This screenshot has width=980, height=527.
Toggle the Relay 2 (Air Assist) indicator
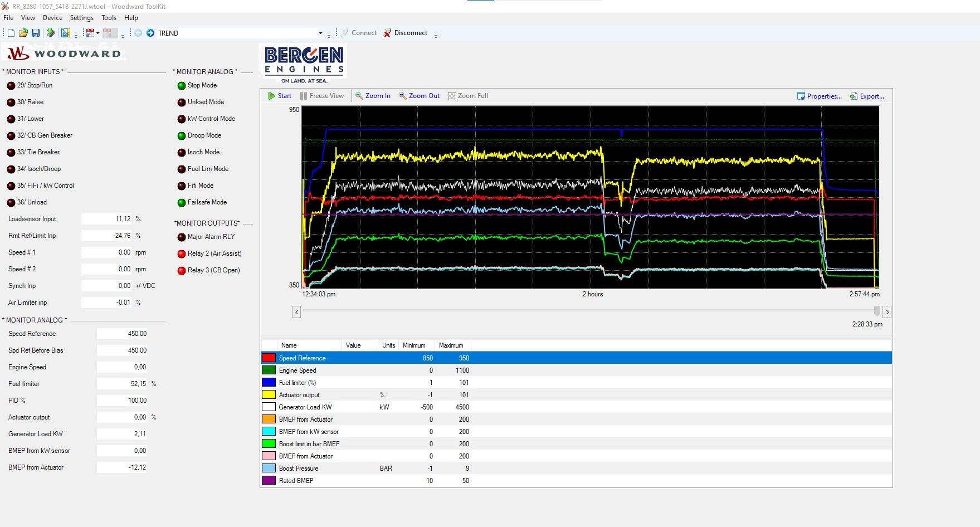[182, 253]
